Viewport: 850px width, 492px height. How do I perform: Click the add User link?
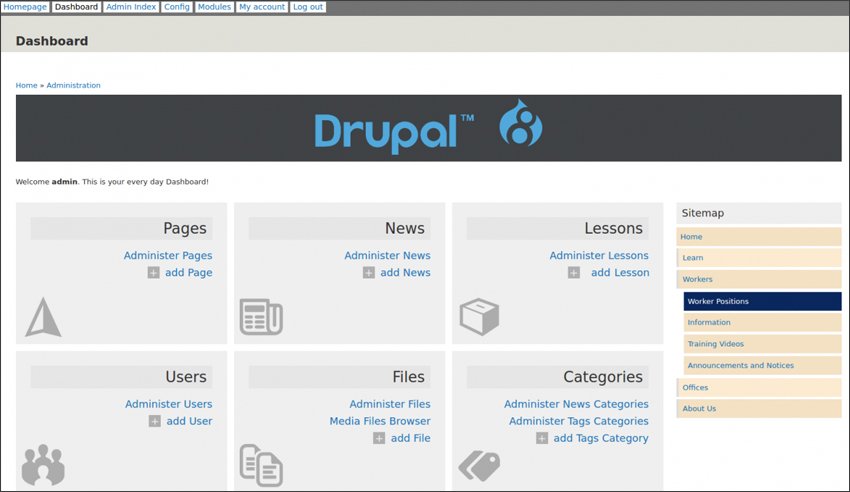[189, 421]
